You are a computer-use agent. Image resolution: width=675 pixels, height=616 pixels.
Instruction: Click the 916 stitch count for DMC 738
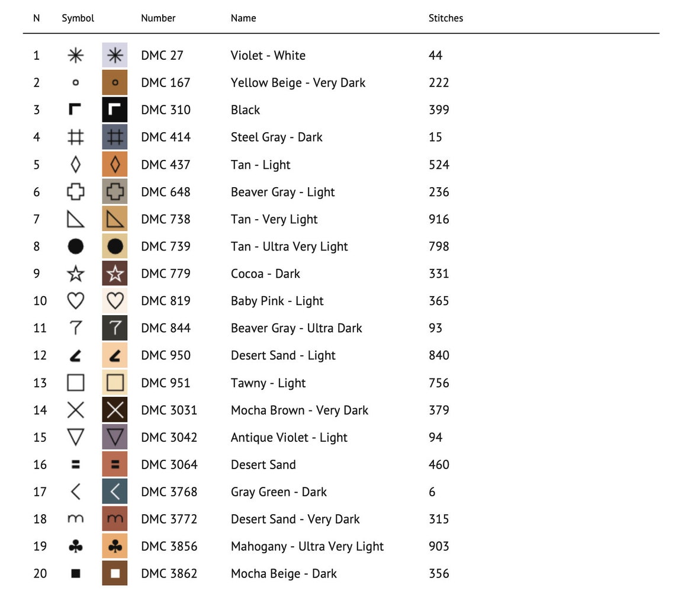pos(439,219)
